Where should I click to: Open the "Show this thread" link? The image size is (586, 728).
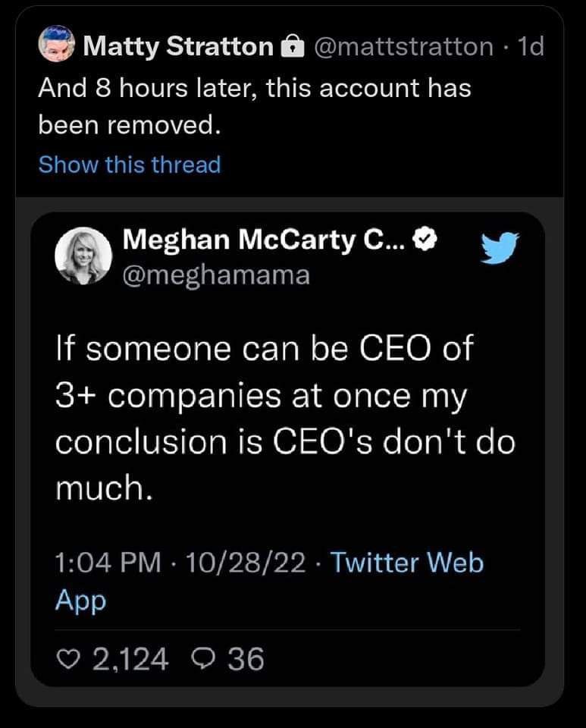pyautogui.click(x=129, y=165)
